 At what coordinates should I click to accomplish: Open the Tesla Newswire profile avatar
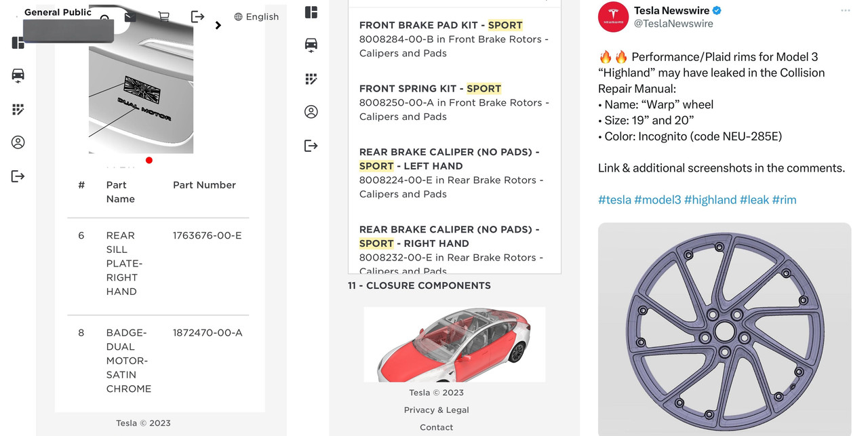613,17
